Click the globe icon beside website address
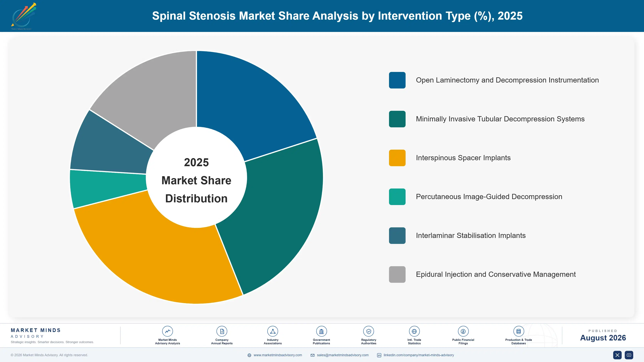The height and width of the screenshot is (362, 644). pos(249,355)
